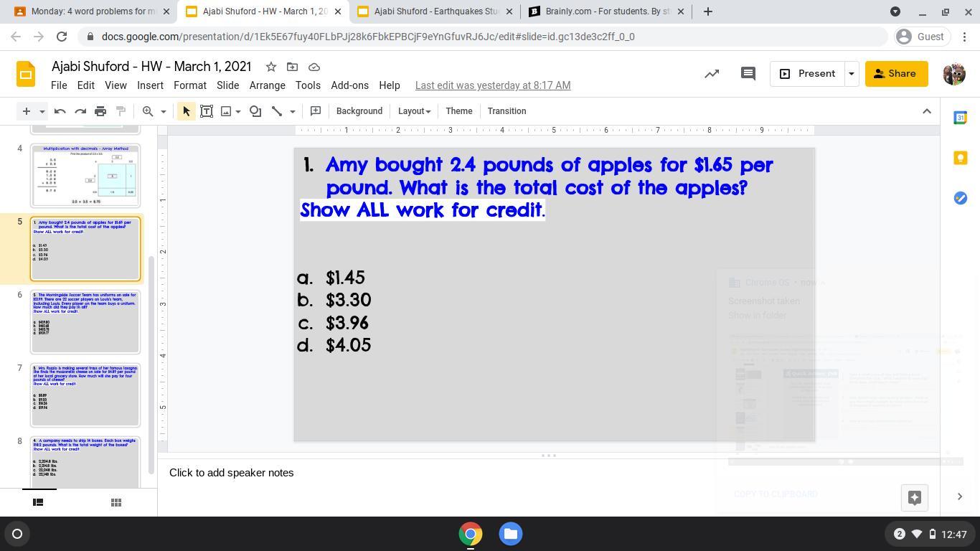Open the Edit menu

point(86,85)
